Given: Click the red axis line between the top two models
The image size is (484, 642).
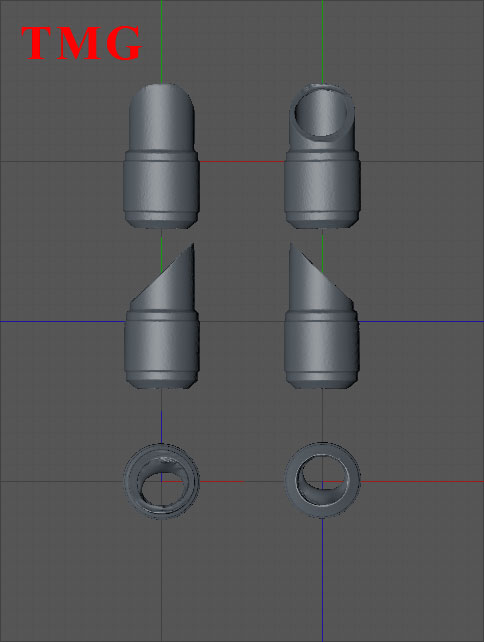Looking at the screenshot, I should 242,161.
